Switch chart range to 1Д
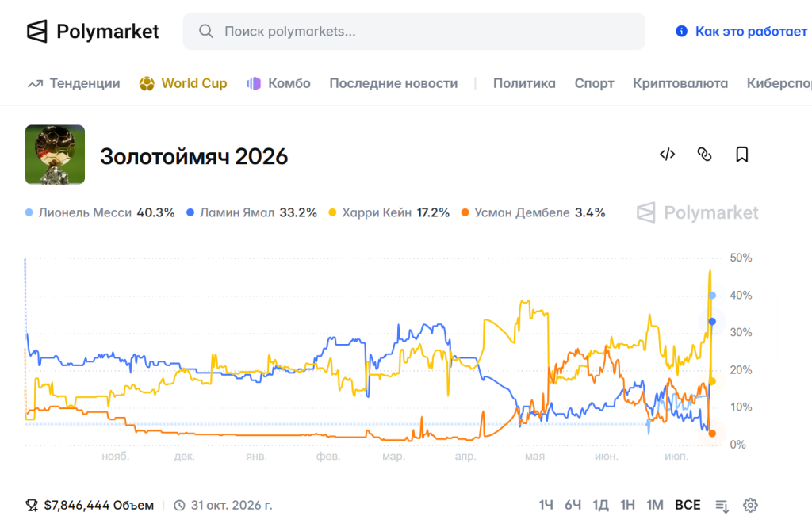 tap(600, 505)
